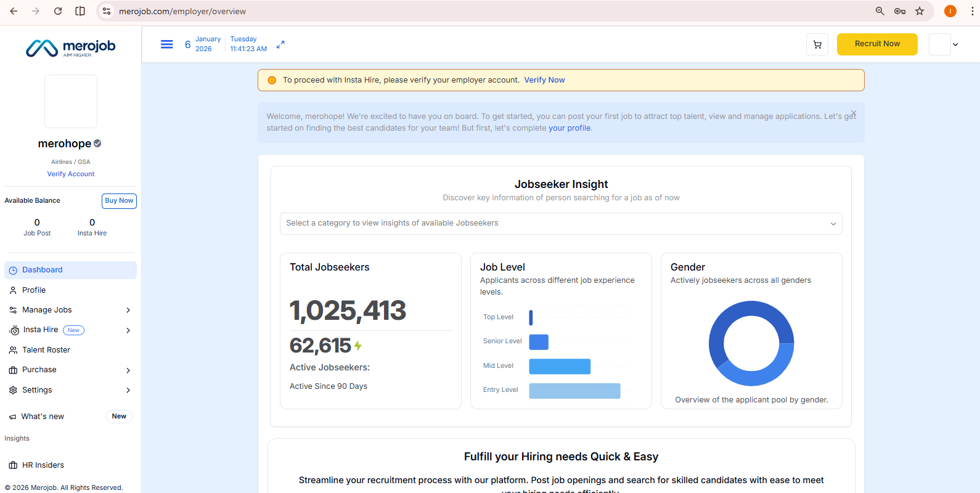The width and height of the screenshot is (980, 493).
Task: Open the Profile sidebar item
Action: click(34, 290)
